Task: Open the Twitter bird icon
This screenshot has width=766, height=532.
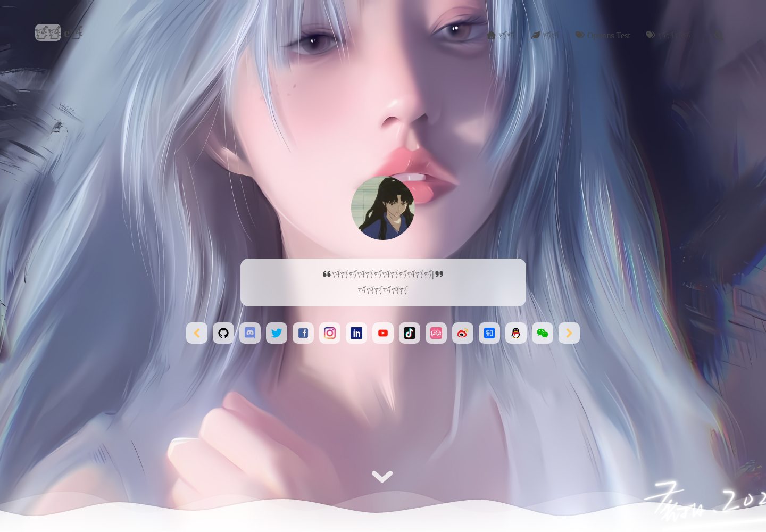Action: pos(277,333)
